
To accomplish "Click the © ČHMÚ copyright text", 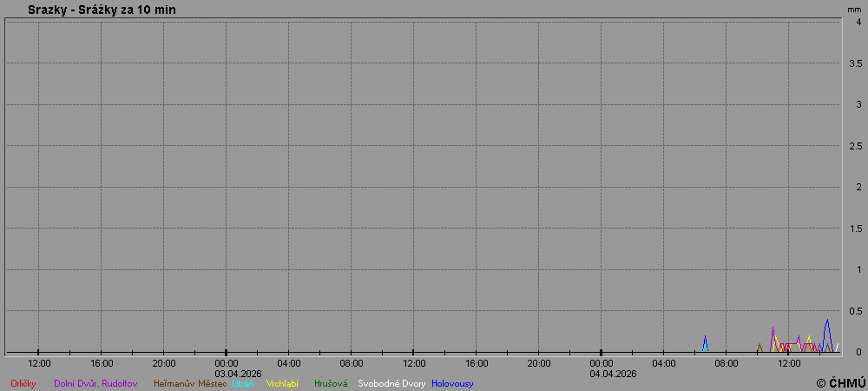I will [x=840, y=382].
